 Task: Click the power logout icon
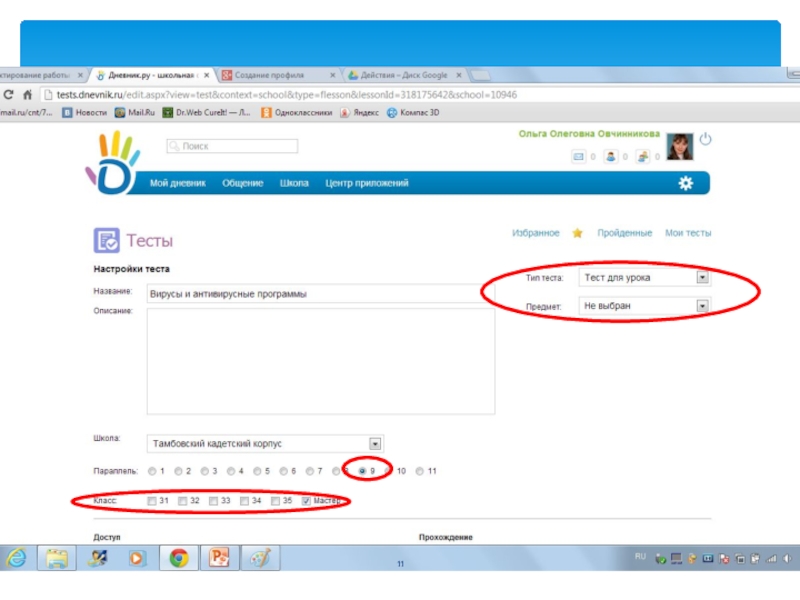705,139
